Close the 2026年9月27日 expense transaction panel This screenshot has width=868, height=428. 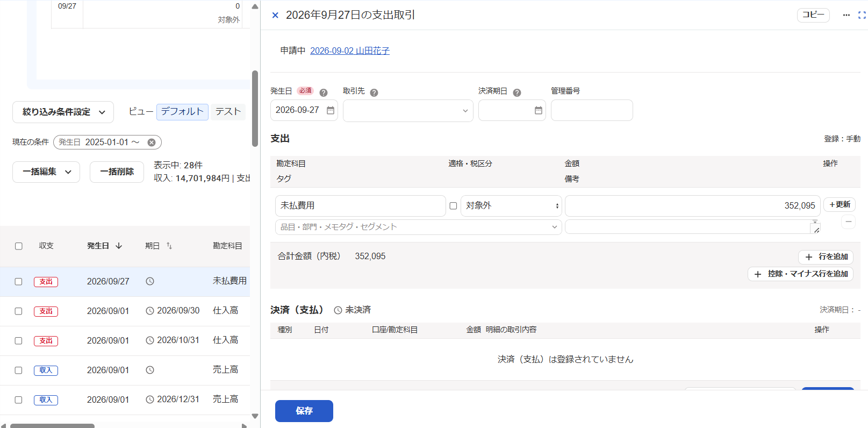275,15
